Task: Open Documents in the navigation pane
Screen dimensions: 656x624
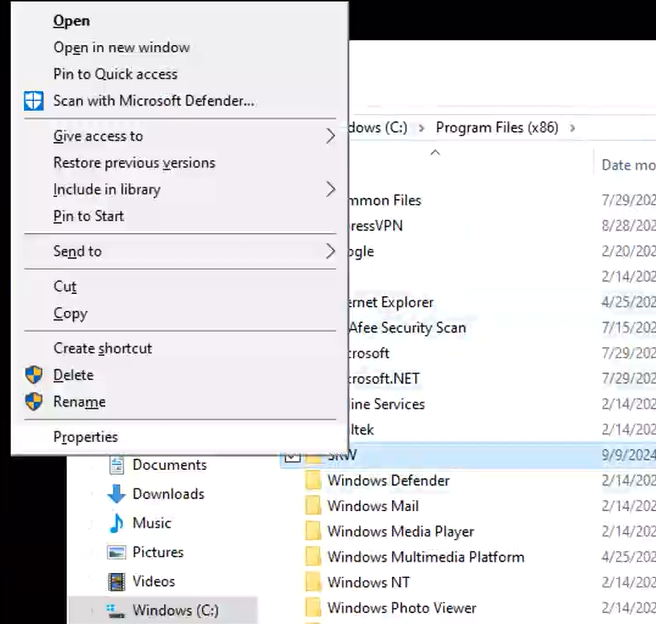Action: pyautogui.click(x=169, y=465)
